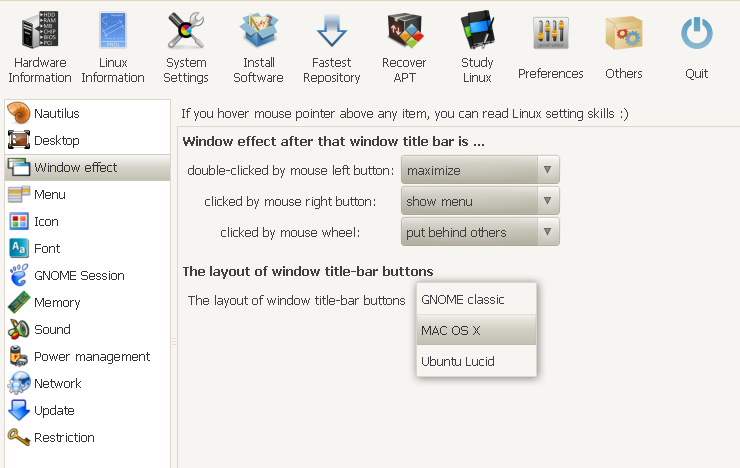Image resolution: width=740 pixels, height=468 pixels.
Task: Choose Fastest Repository download arrow icon
Action: tap(332, 30)
